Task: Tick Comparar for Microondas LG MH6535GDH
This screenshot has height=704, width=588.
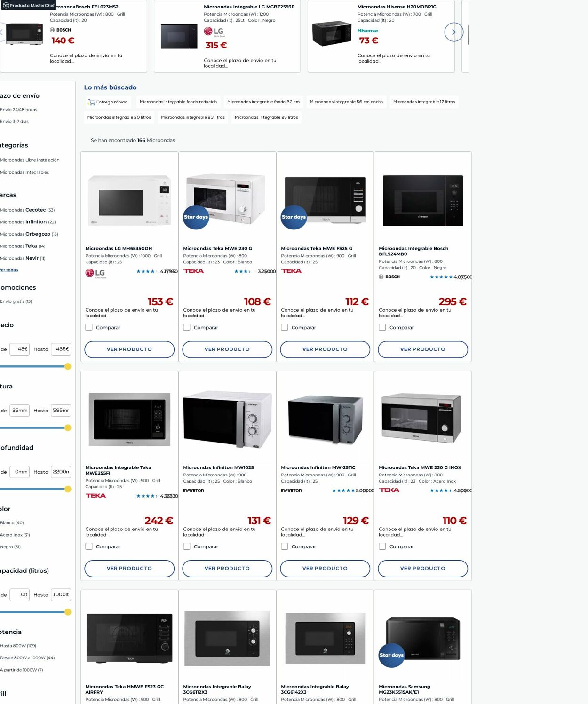Action: tap(89, 327)
